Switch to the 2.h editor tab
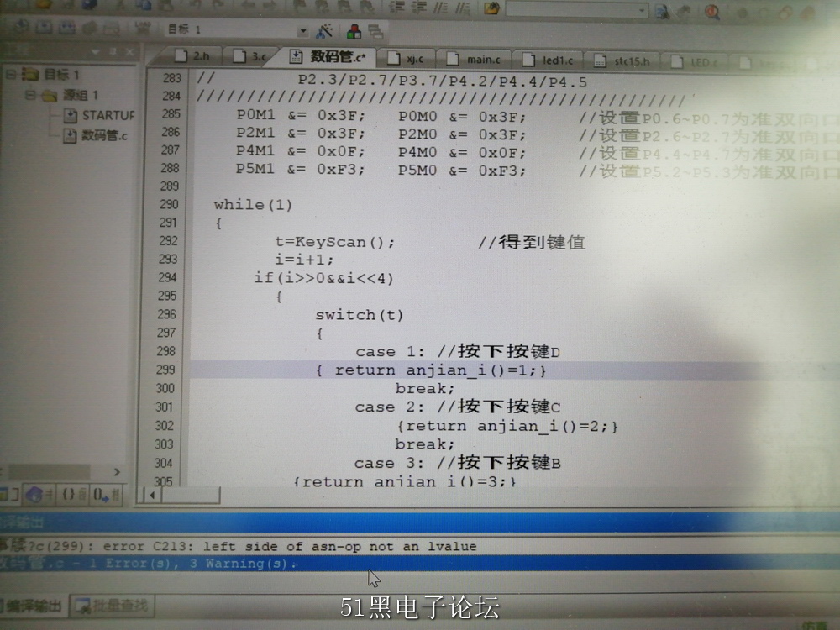Screen dimensions: 840x630 tap(192, 56)
